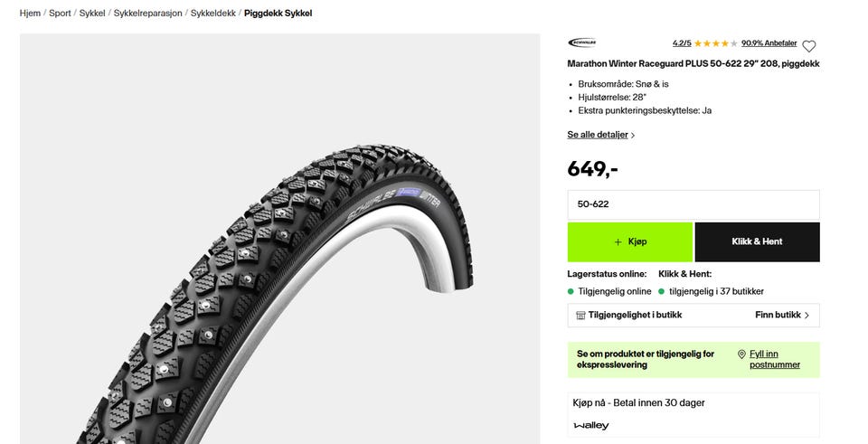Click the chevron next to Finn butikk
Screen dimensions: 868x444
pyautogui.click(x=807, y=315)
